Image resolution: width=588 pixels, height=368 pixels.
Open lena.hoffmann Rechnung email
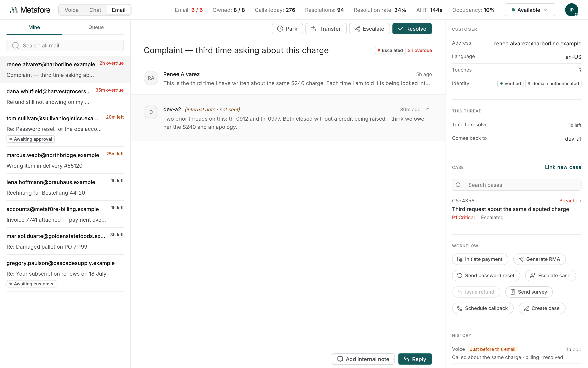tap(65, 187)
